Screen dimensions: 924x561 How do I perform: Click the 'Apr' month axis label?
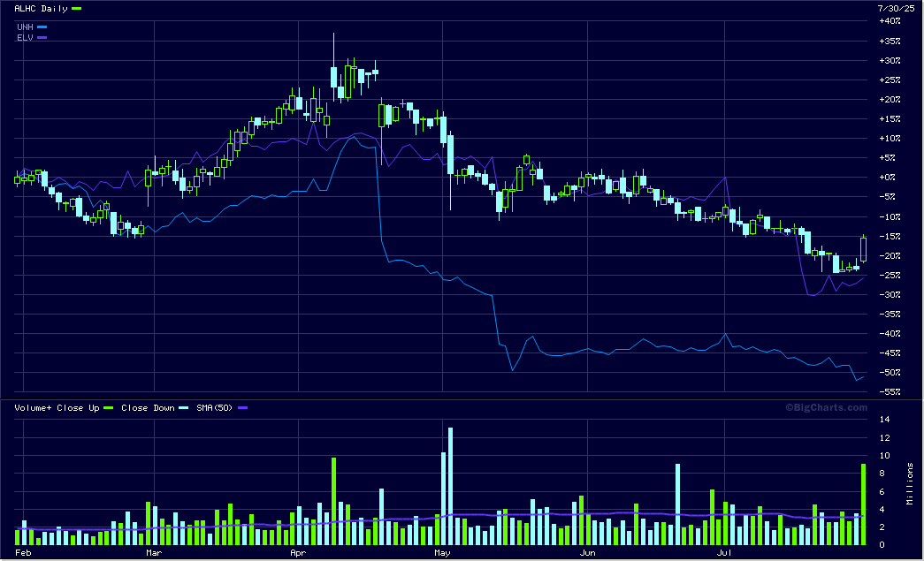(x=298, y=553)
